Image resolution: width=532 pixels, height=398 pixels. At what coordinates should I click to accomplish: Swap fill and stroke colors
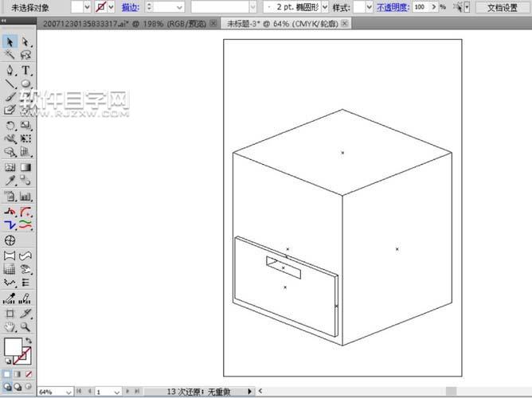(29, 341)
